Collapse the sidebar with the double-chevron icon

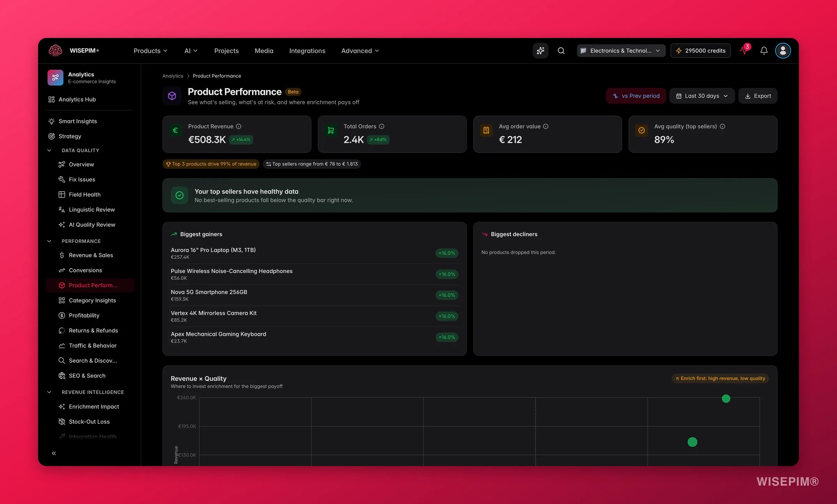[x=54, y=453]
